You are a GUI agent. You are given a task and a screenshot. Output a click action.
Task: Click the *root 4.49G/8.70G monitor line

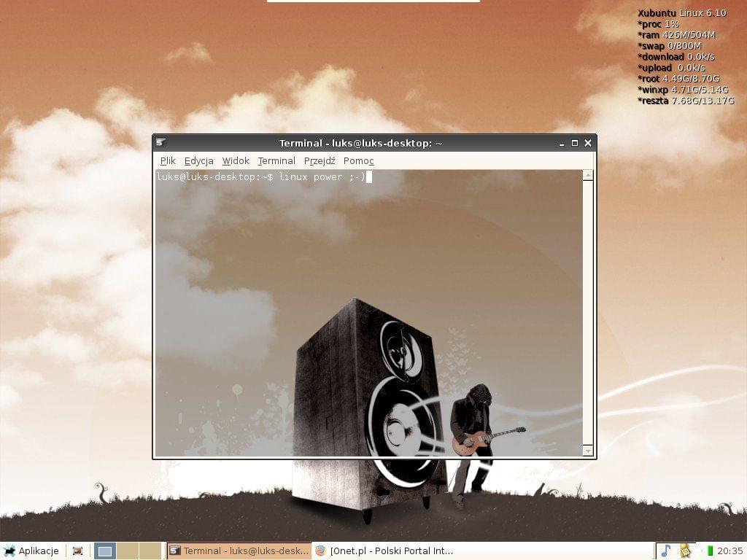click(678, 79)
